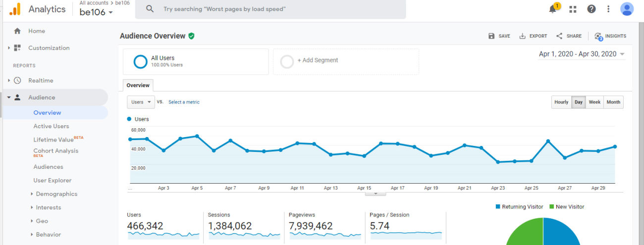Screen dimensions: 644x245
Task: Open Active Users report in sidebar
Action: (51, 126)
